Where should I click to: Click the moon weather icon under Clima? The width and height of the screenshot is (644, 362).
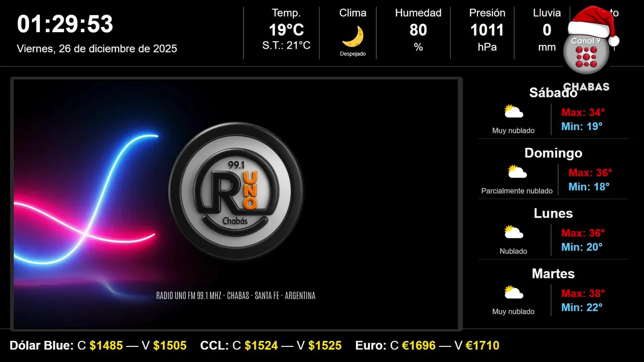pyautogui.click(x=353, y=37)
